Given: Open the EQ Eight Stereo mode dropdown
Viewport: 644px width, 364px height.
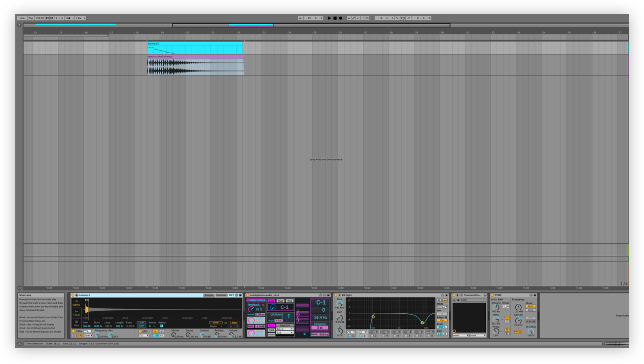Looking at the screenshot, I should pos(442,307).
